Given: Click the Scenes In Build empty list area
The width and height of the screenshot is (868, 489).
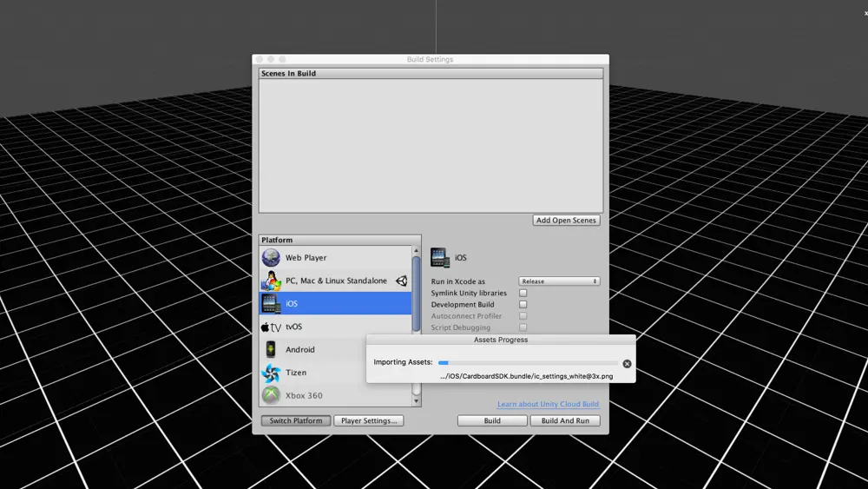Looking at the screenshot, I should click(x=431, y=145).
